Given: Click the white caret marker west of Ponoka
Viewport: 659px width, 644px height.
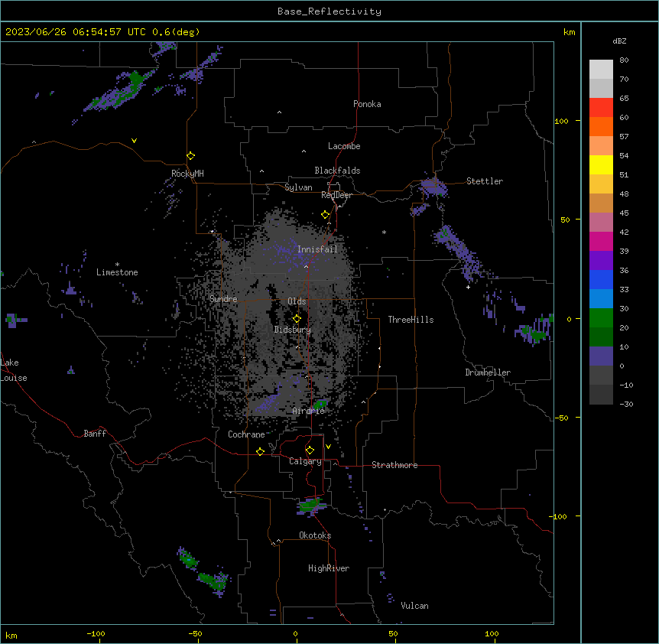Looking at the screenshot, I should [280, 112].
